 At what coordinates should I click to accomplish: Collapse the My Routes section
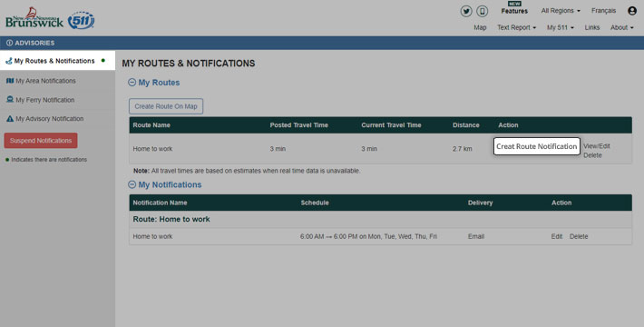pos(132,83)
